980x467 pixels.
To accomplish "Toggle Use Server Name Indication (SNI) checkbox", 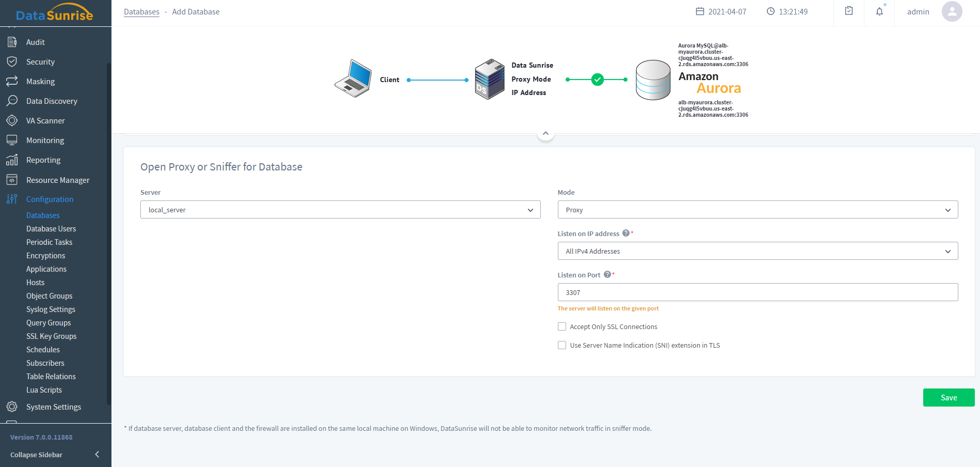I will click(562, 345).
